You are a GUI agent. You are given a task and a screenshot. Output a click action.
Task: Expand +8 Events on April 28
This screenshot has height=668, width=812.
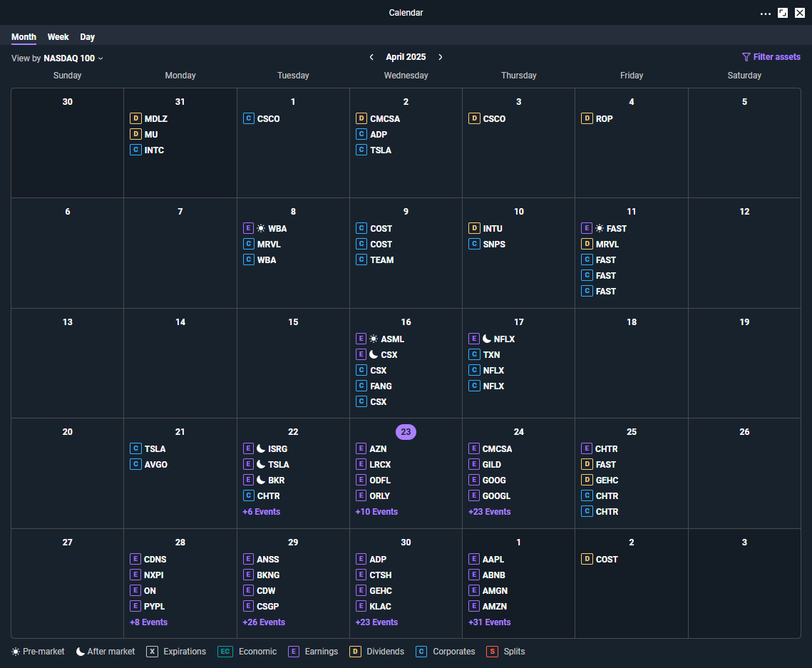[x=148, y=622]
